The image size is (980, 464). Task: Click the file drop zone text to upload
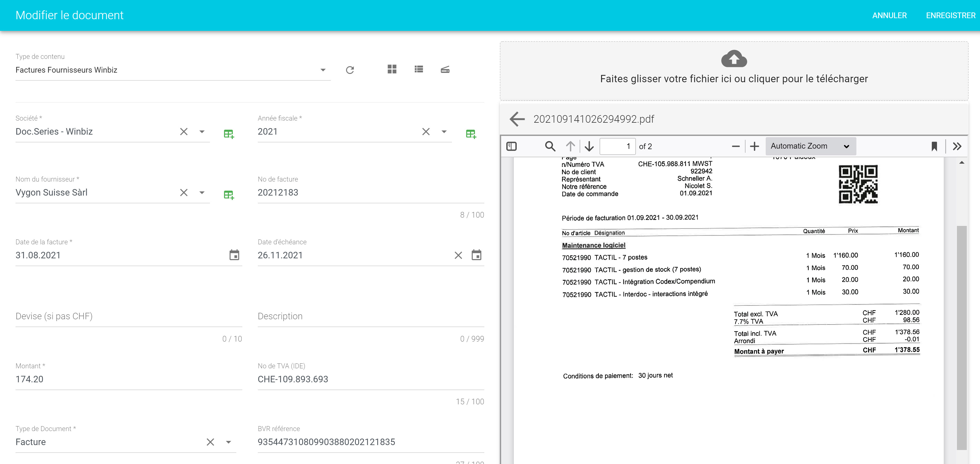pos(734,79)
